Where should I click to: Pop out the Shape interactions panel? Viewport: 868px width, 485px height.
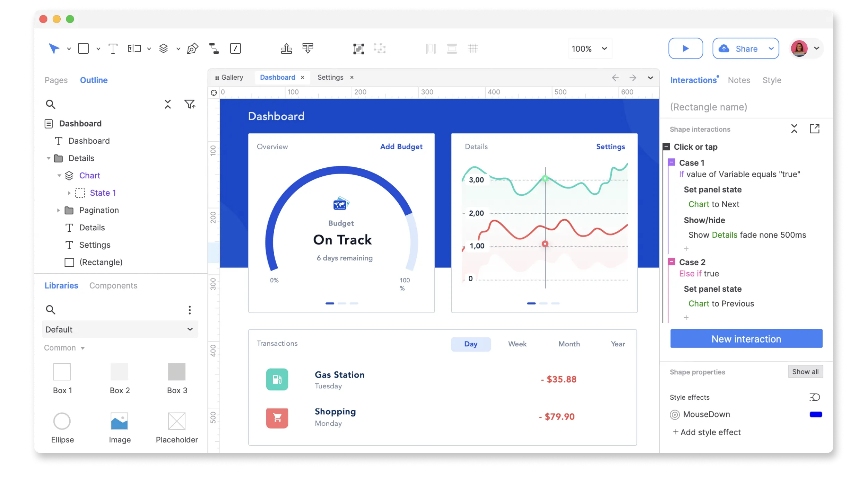[815, 129]
